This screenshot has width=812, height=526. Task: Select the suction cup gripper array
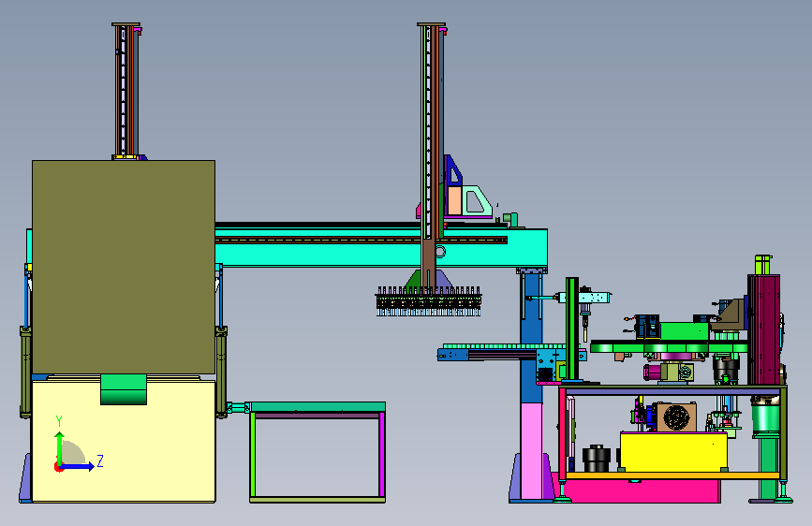[x=429, y=301]
